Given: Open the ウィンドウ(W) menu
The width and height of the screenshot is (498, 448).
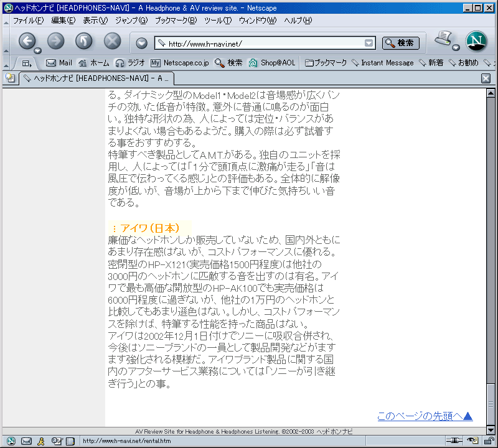Looking at the screenshot, I should tap(258, 21).
